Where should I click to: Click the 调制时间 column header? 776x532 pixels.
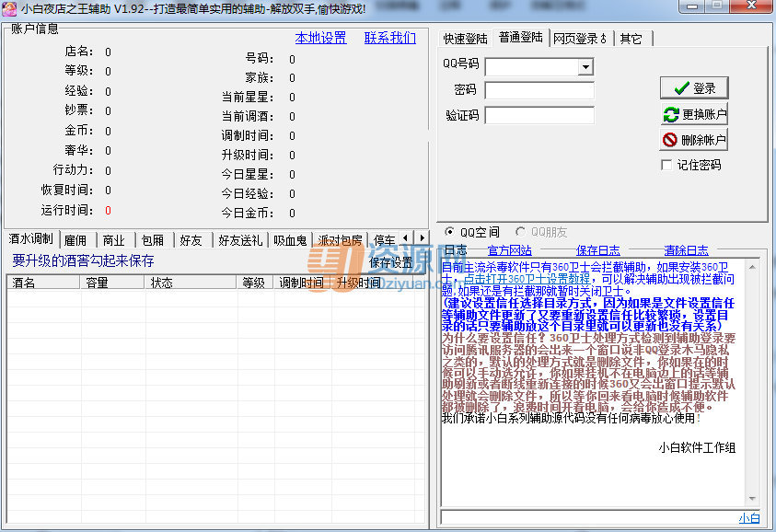coord(302,283)
